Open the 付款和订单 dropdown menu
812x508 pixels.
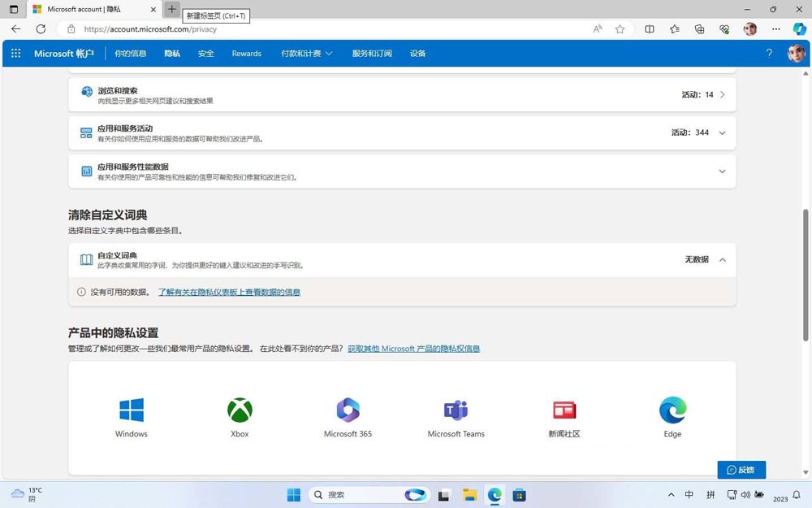(x=306, y=53)
